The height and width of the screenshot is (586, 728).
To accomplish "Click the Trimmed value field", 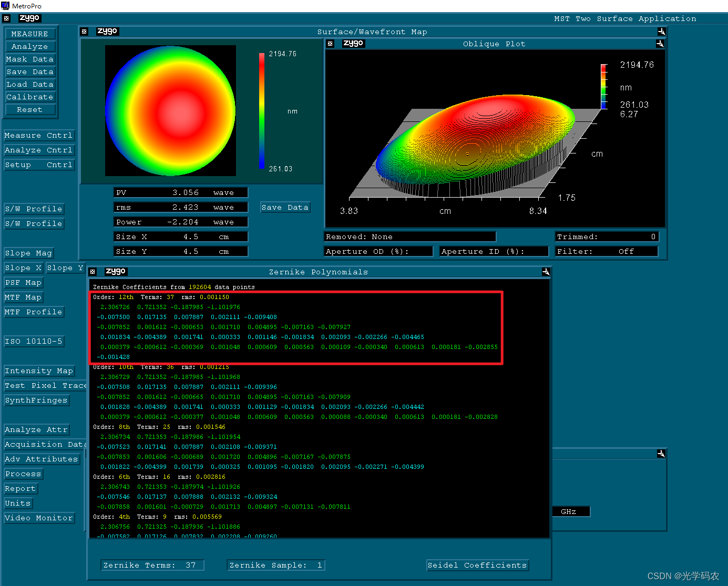I will pyautogui.click(x=607, y=237).
